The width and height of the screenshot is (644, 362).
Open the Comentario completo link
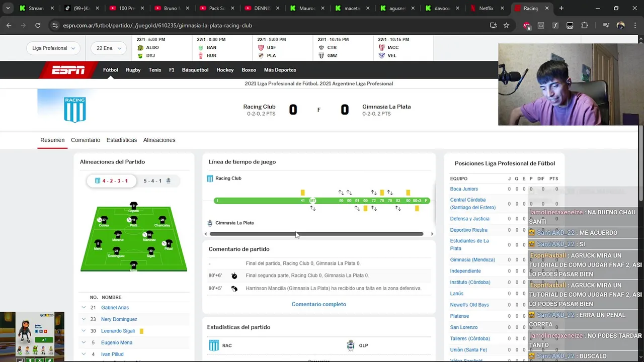319,304
